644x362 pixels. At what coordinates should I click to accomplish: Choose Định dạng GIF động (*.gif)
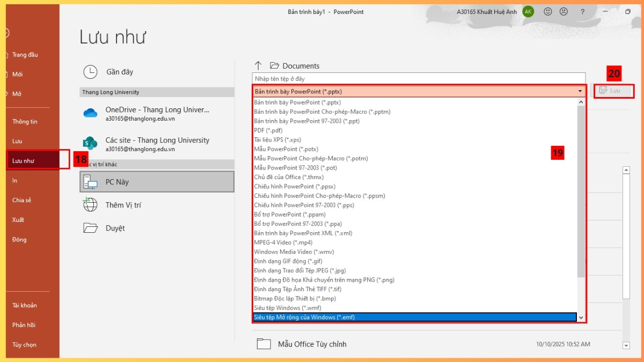click(414, 261)
